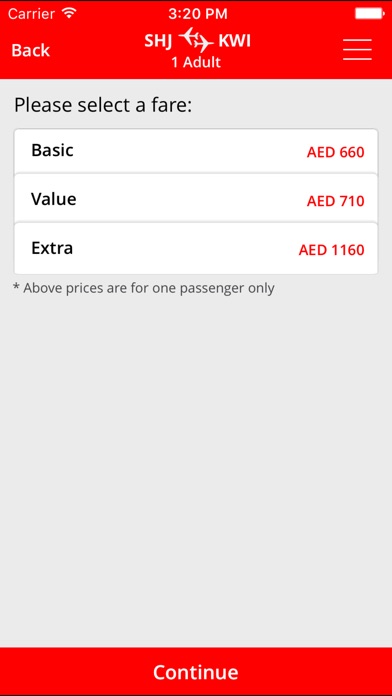Tap the one-passenger price disclaimer note
Screen dimensions: 392x696
point(144,288)
